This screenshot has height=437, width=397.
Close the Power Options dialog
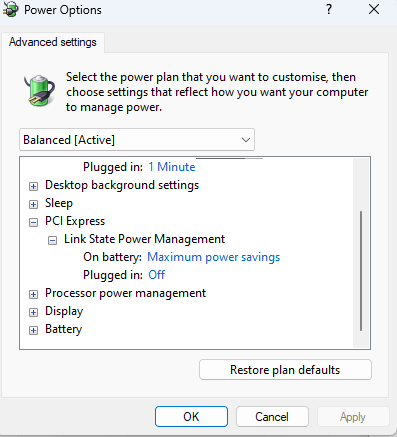(x=374, y=9)
